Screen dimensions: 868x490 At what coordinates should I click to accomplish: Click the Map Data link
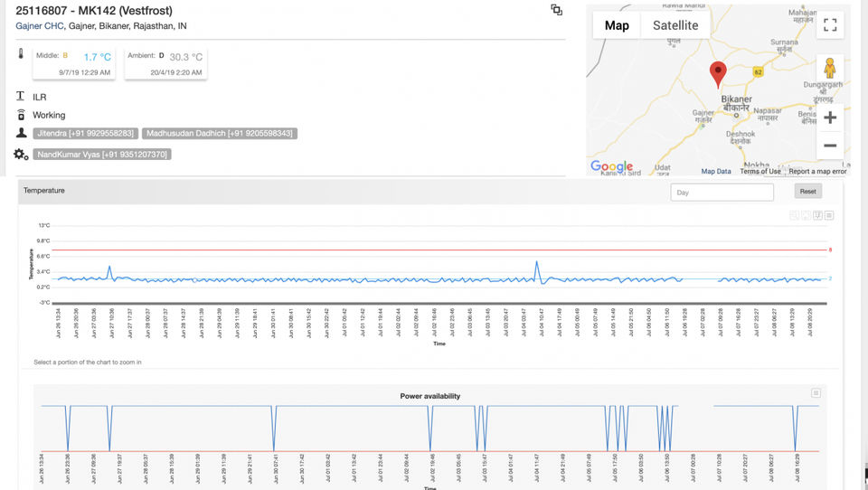pos(716,172)
